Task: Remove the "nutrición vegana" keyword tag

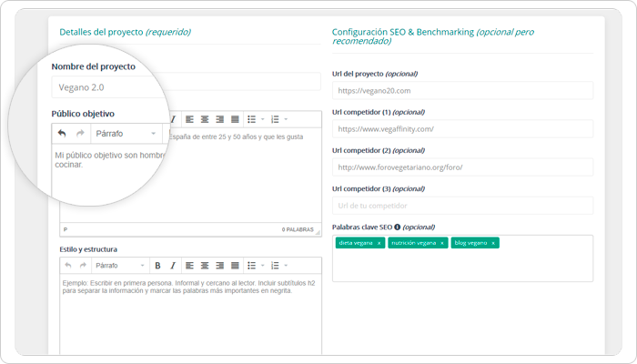Action: point(442,243)
